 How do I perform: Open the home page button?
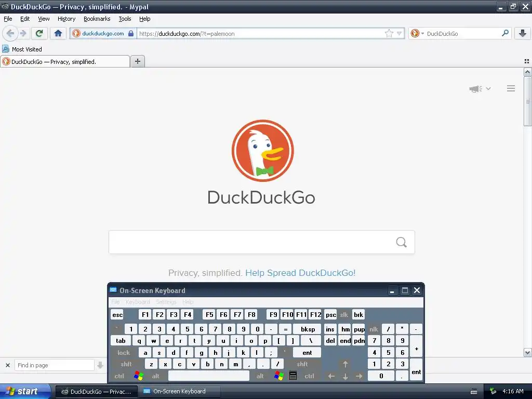coord(58,33)
